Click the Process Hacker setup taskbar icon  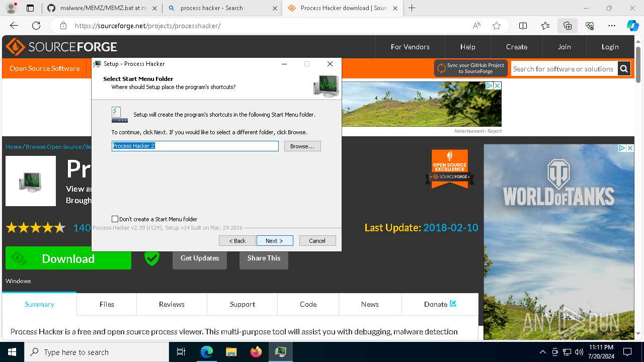[x=280, y=352]
